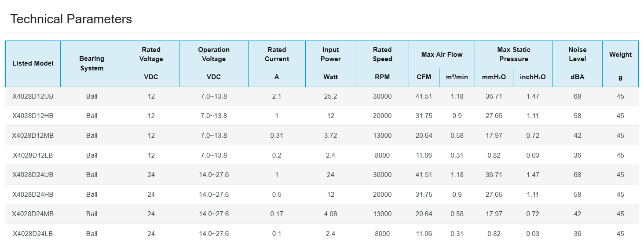Click the Bearing System column header
The height and width of the screenshot is (243, 644).
tap(91, 63)
